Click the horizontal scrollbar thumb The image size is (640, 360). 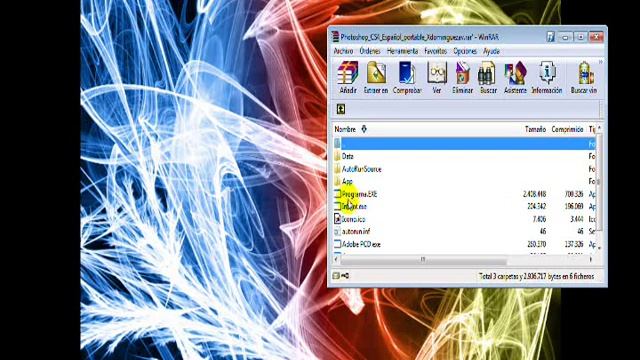tap(423, 259)
